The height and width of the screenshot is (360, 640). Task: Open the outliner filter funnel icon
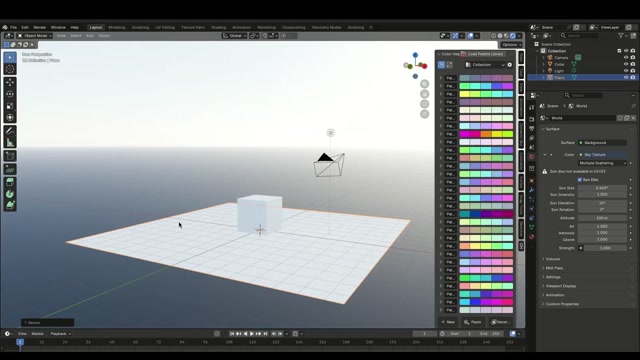click(x=621, y=36)
